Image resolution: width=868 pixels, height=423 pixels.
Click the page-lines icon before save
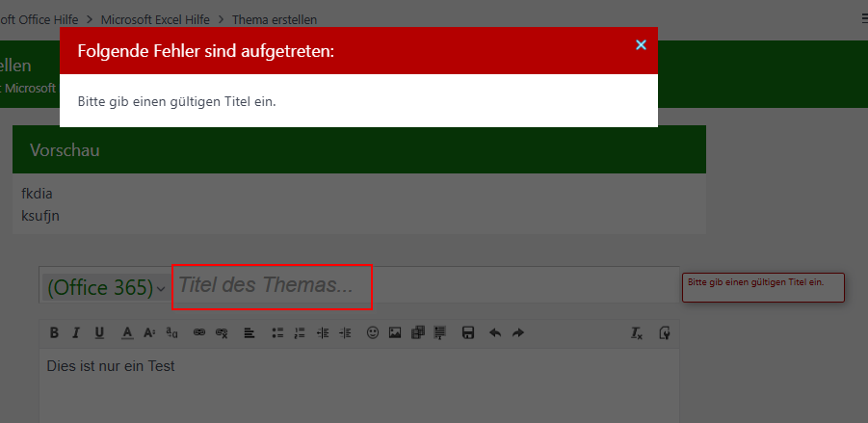(440, 332)
